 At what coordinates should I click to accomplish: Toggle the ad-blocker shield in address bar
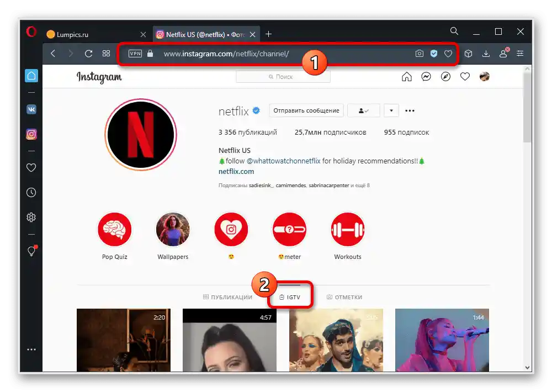pyautogui.click(x=434, y=54)
